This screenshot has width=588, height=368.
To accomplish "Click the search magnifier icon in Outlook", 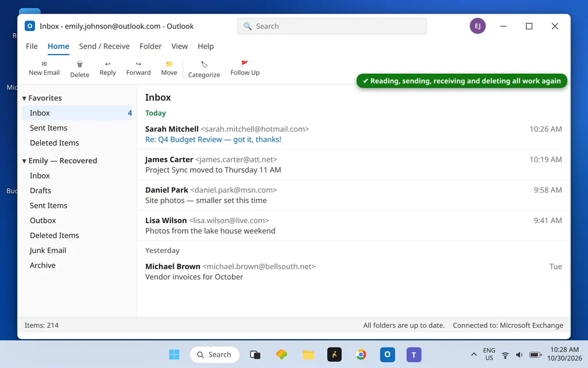I will 247,26.
